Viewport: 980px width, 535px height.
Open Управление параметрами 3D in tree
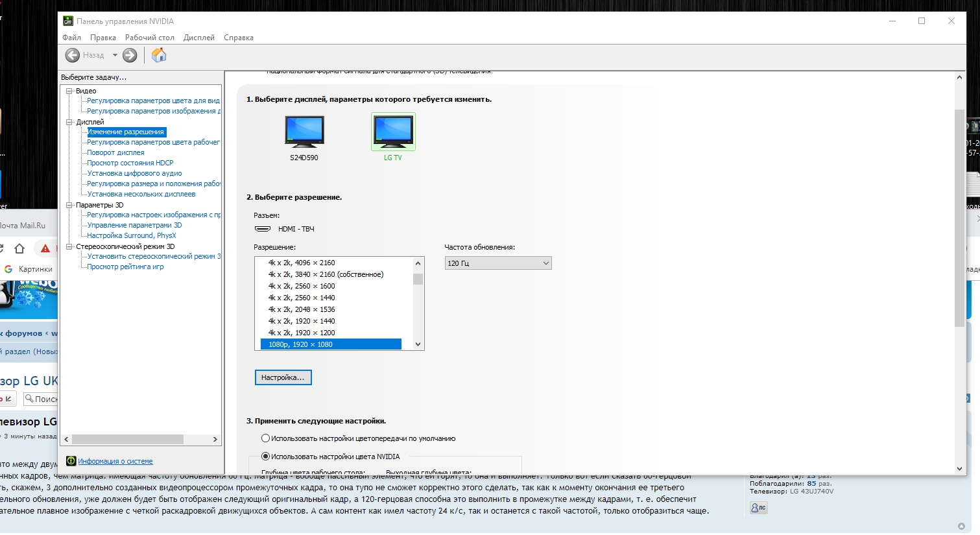pyautogui.click(x=134, y=225)
